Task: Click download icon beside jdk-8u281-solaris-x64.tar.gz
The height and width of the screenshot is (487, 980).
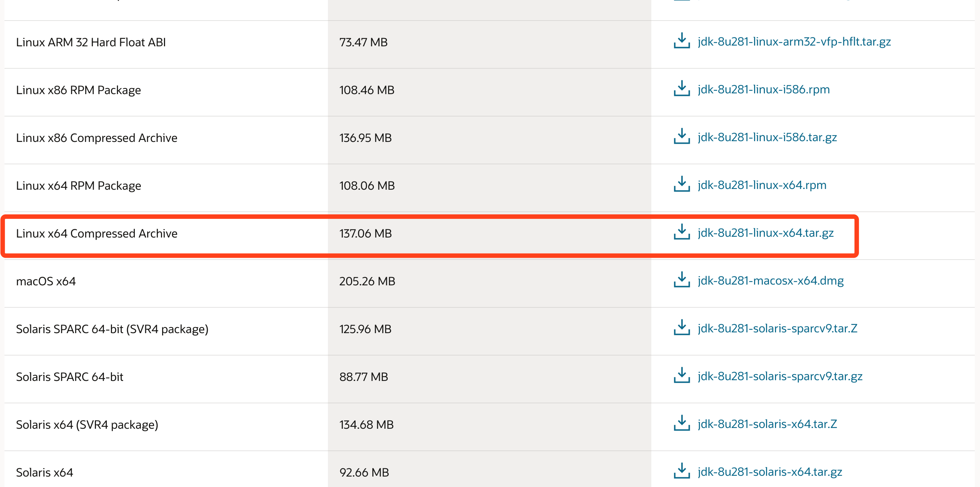Action: [682, 471]
